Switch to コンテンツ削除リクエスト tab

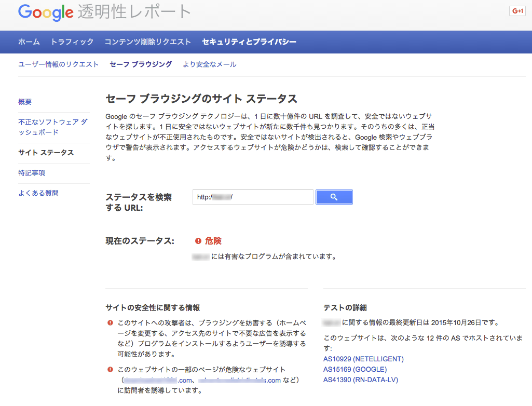[x=148, y=42]
